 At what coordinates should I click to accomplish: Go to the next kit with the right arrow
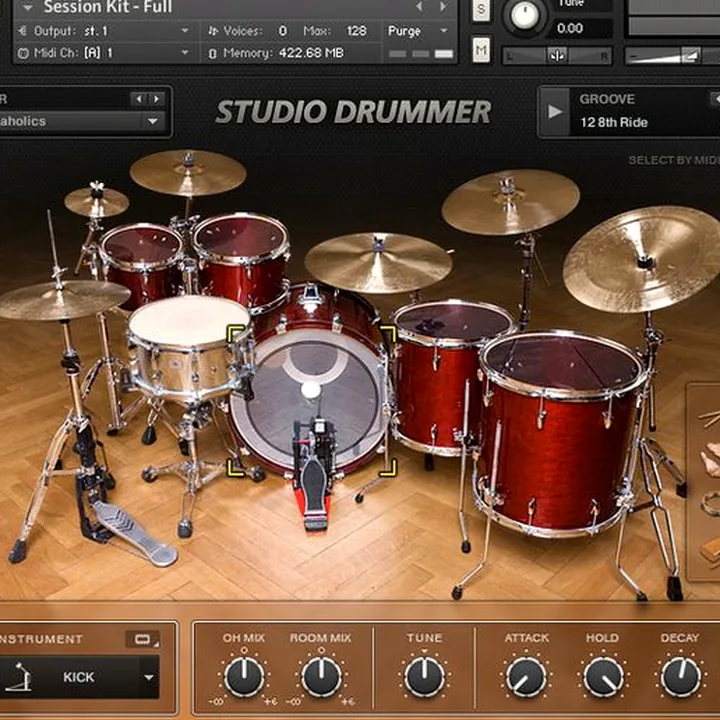[x=156, y=99]
